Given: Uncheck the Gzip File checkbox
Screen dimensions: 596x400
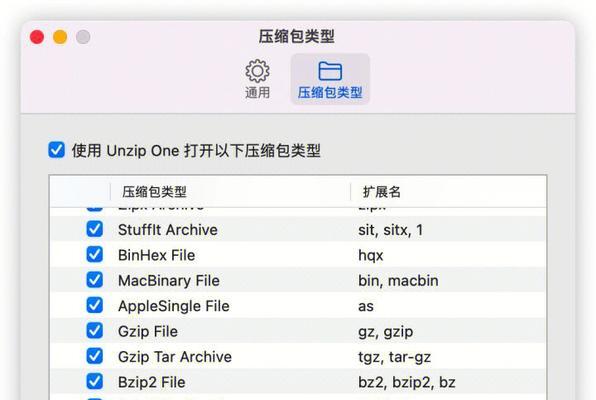Looking at the screenshot, I should click(x=94, y=331).
